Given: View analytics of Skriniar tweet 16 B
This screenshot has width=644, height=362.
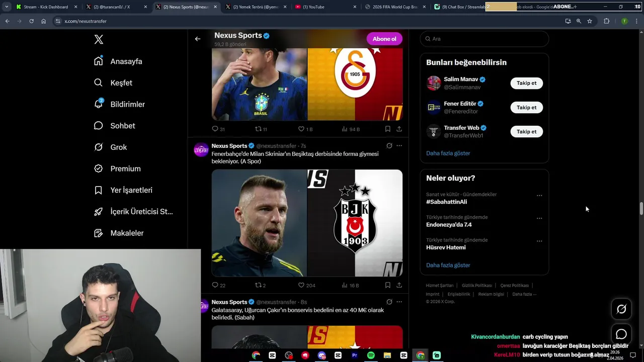Looking at the screenshot, I should (x=350, y=285).
